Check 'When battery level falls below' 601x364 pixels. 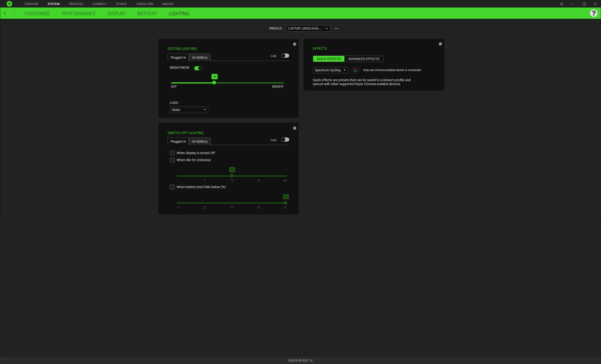[x=172, y=187]
